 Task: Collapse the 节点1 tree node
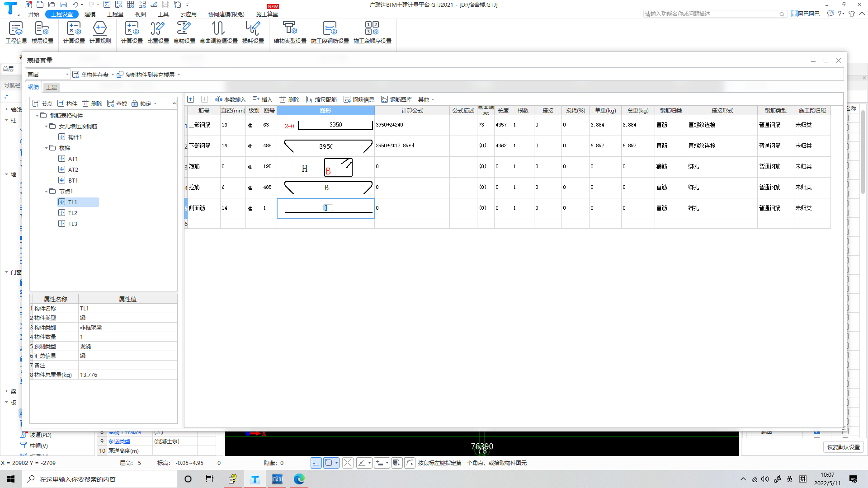(46, 191)
